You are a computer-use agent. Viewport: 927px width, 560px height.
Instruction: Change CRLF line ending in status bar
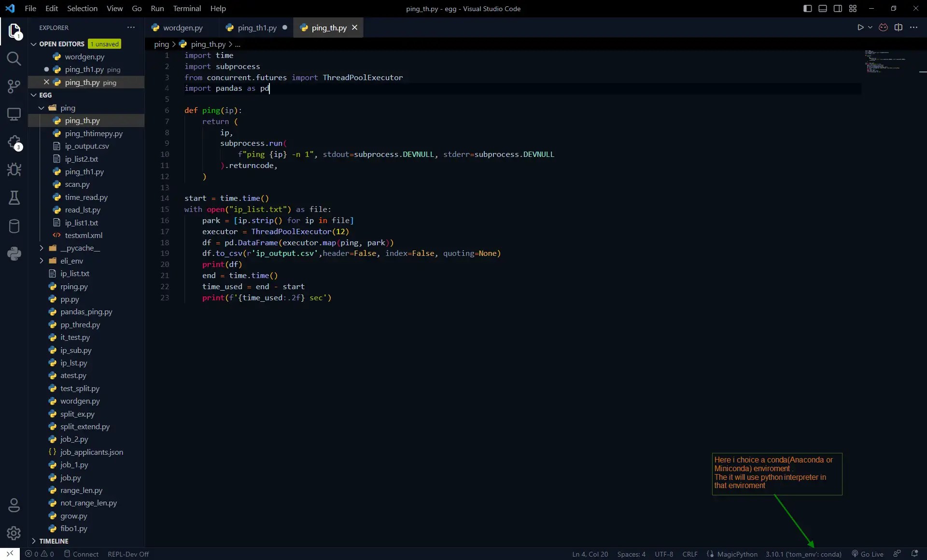(x=690, y=554)
